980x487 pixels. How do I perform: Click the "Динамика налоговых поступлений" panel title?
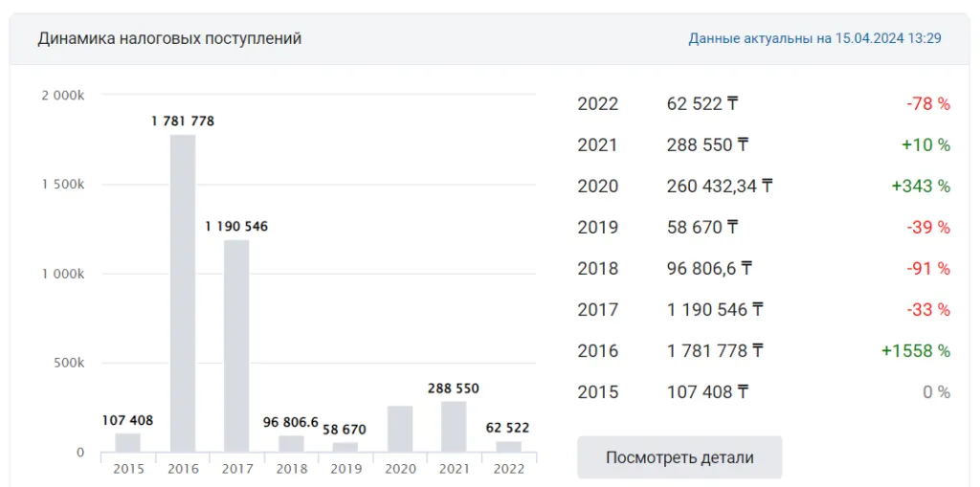[x=169, y=38]
